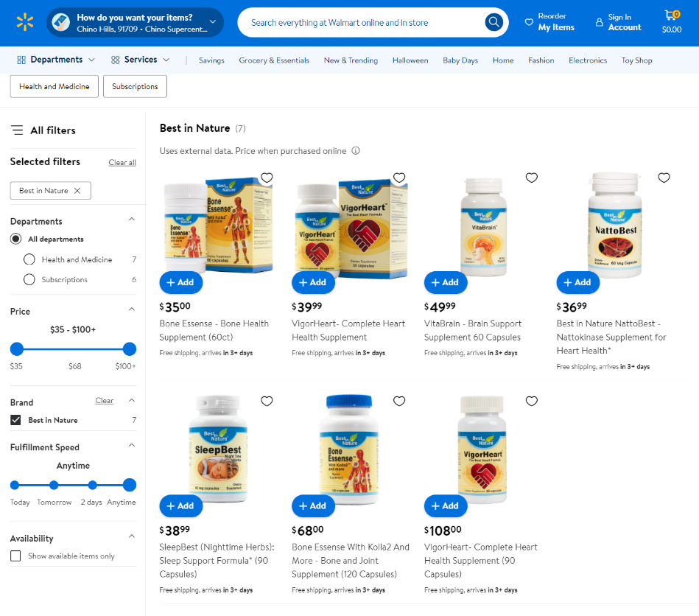Open the All filters menu icon

17,130
